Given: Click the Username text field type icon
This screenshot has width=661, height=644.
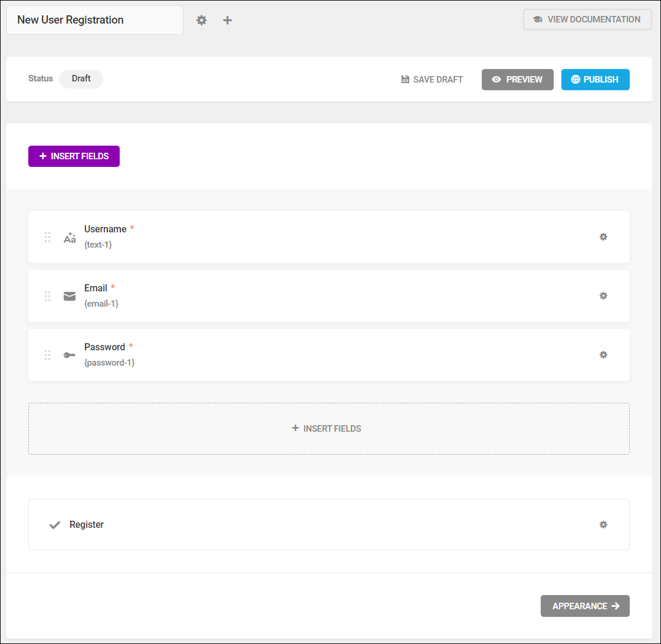Looking at the screenshot, I should [70, 238].
